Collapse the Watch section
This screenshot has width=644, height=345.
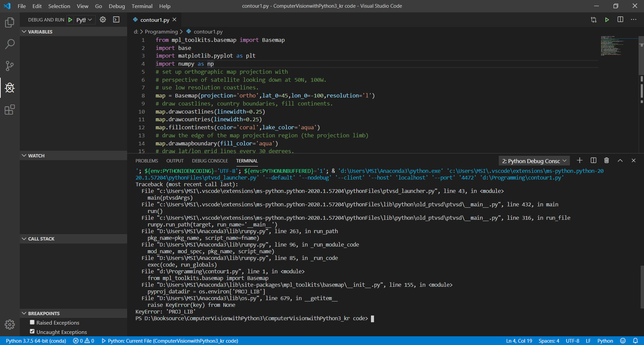click(x=73, y=156)
